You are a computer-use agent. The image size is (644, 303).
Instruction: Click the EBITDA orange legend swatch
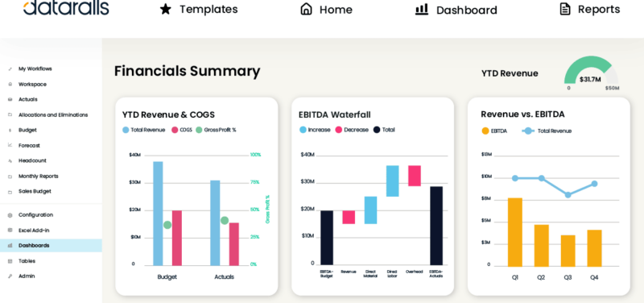[x=485, y=131]
